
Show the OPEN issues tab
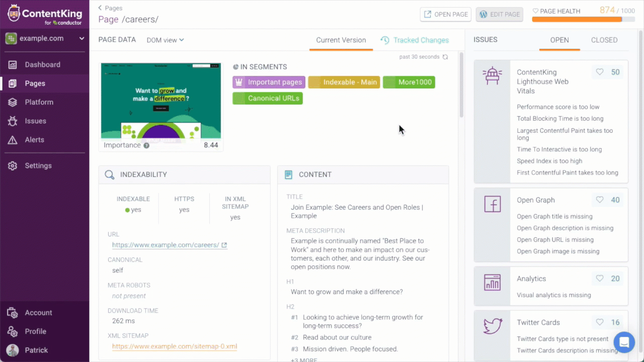pos(559,40)
